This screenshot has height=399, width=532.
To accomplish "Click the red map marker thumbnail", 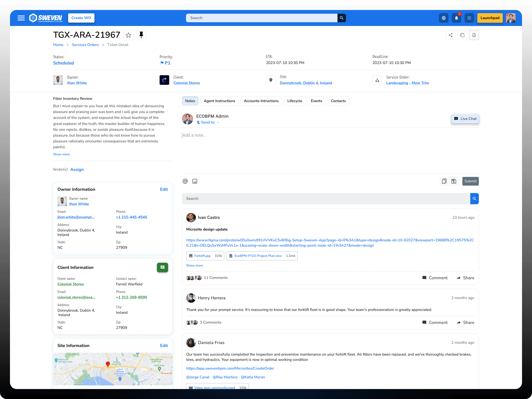I will (x=108, y=364).
